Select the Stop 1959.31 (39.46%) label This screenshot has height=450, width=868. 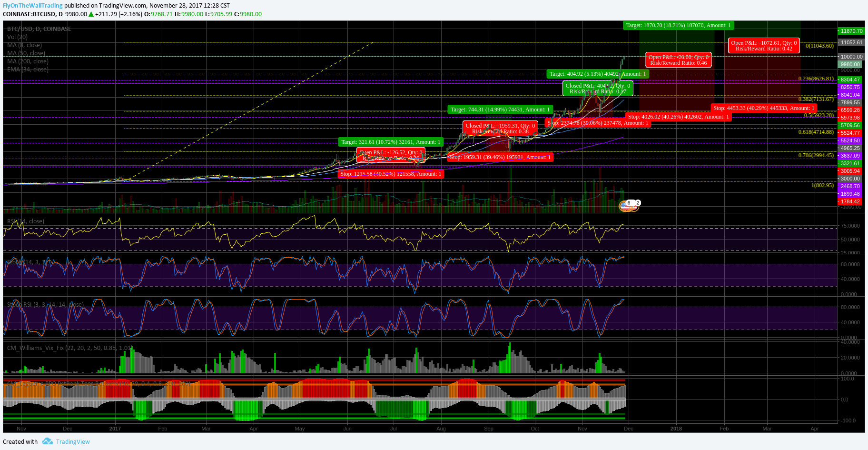tap(500, 157)
